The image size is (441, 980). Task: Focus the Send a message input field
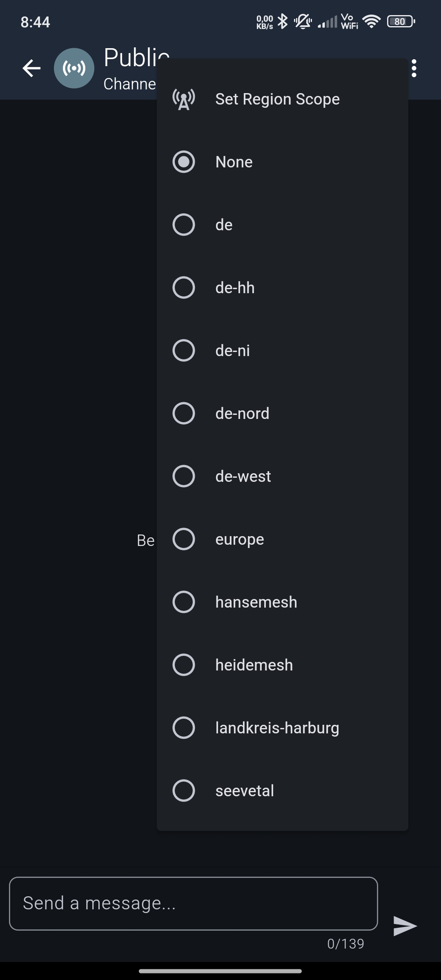click(193, 903)
